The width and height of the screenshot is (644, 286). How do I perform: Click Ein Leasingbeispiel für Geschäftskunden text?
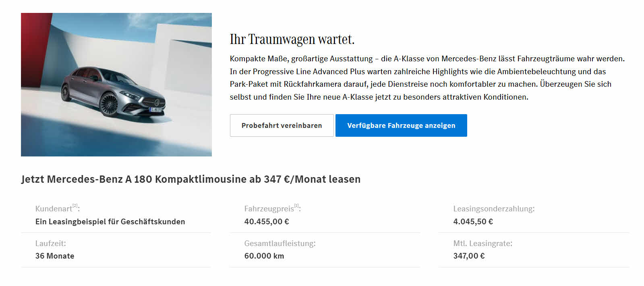click(x=110, y=221)
